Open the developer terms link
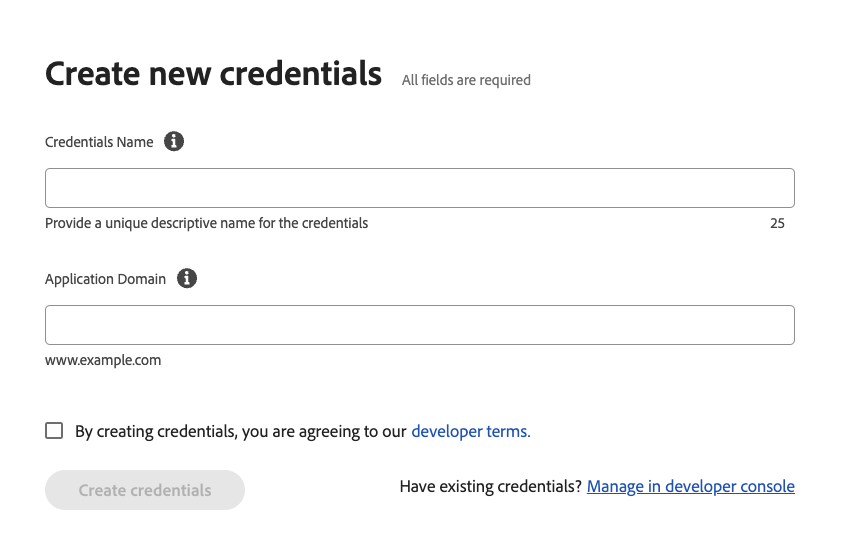857x557 pixels. pyautogui.click(x=471, y=431)
